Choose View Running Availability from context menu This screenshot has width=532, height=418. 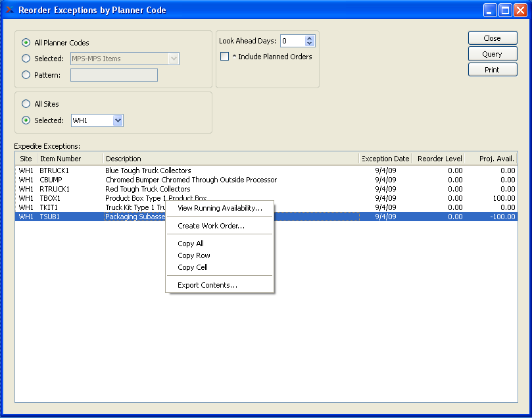coord(220,208)
